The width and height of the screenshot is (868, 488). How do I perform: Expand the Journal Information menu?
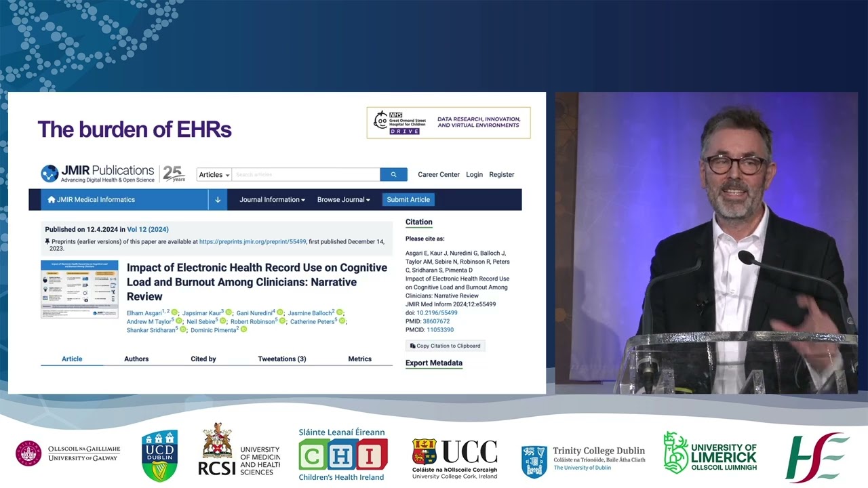coord(272,200)
